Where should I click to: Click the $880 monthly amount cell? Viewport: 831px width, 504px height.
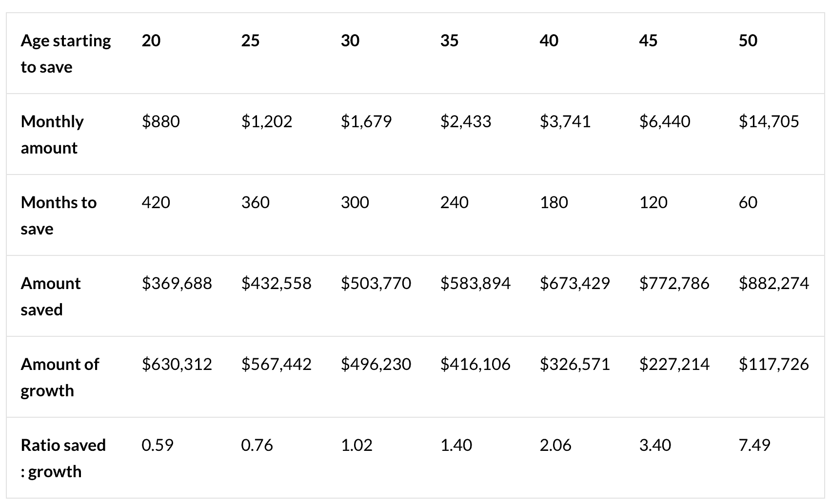[161, 121]
